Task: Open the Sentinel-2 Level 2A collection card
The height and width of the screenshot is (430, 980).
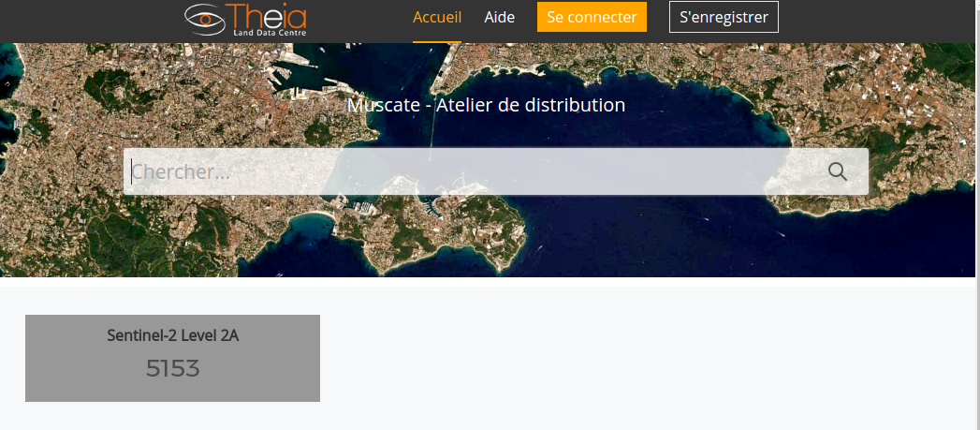Action: click(172, 358)
